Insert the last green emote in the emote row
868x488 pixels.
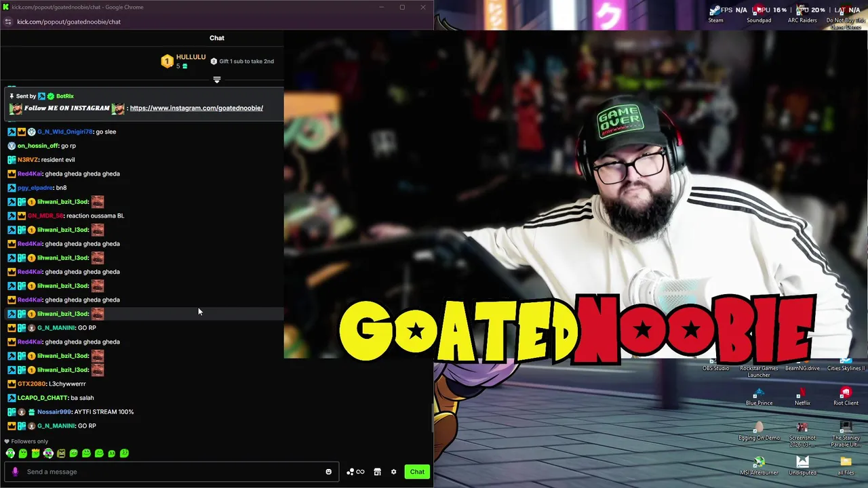(124, 453)
